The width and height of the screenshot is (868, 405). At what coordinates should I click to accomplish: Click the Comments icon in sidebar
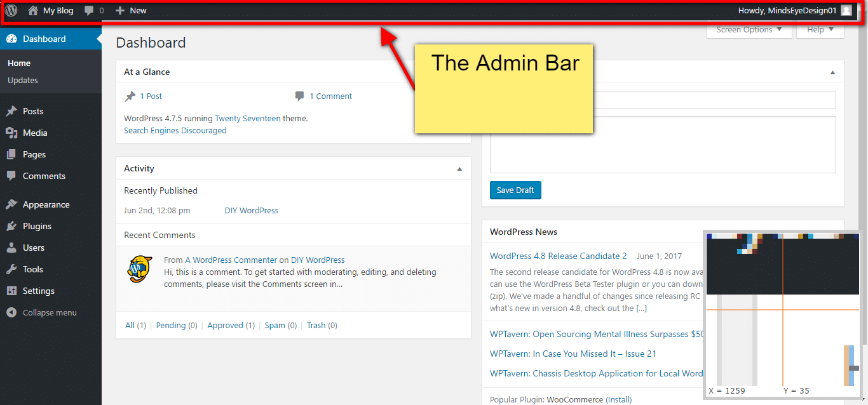coord(11,176)
